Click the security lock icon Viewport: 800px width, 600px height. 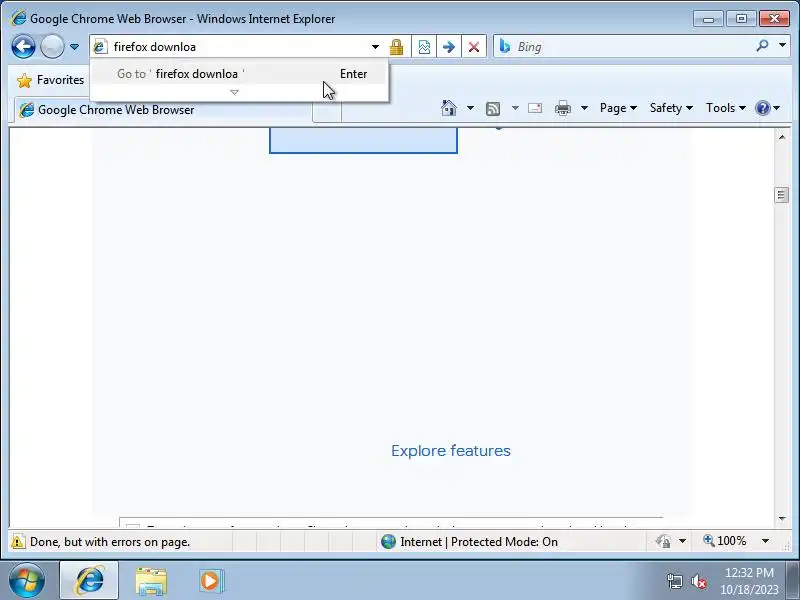pyautogui.click(x=396, y=47)
